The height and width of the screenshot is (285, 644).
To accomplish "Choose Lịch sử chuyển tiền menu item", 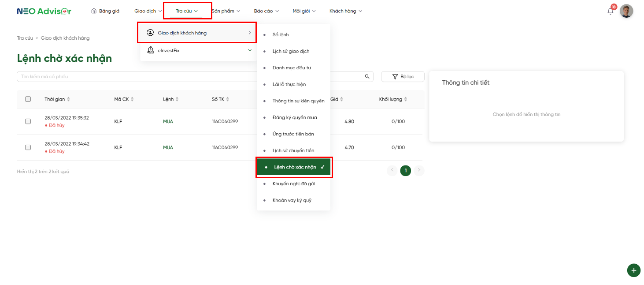I will point(293,151).
